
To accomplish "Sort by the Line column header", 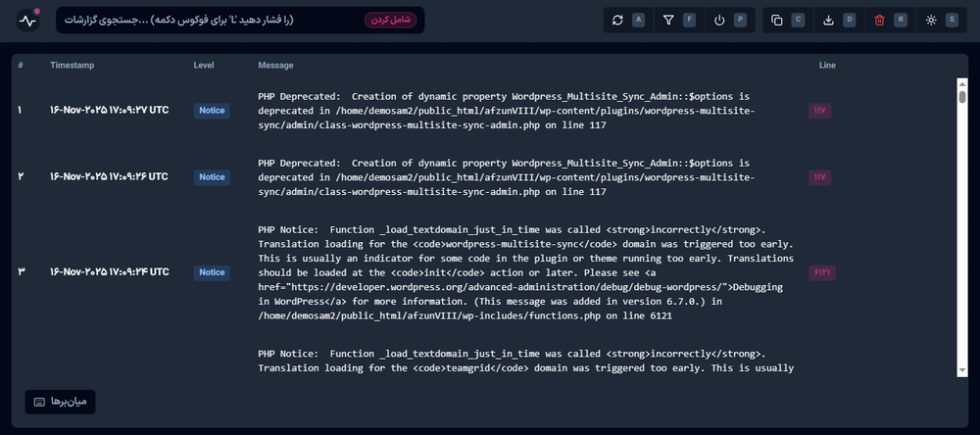I will pyautogui.click(x=827, y=66).
